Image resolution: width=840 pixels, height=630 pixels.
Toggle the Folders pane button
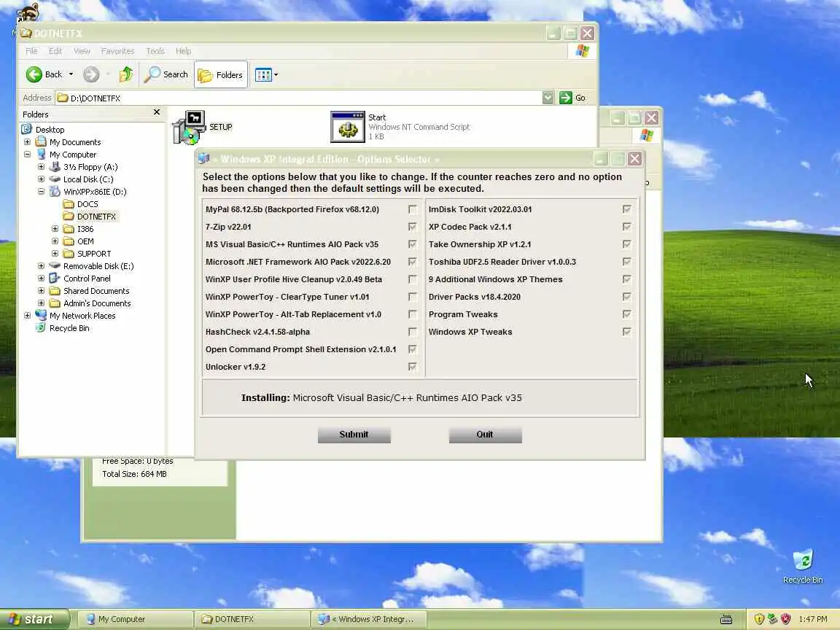click(221, 75)
